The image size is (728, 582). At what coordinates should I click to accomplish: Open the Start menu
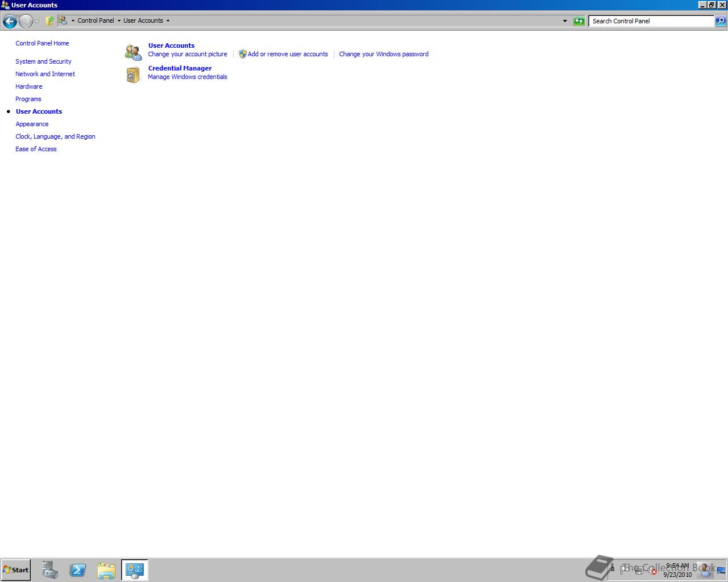point(15,570)
